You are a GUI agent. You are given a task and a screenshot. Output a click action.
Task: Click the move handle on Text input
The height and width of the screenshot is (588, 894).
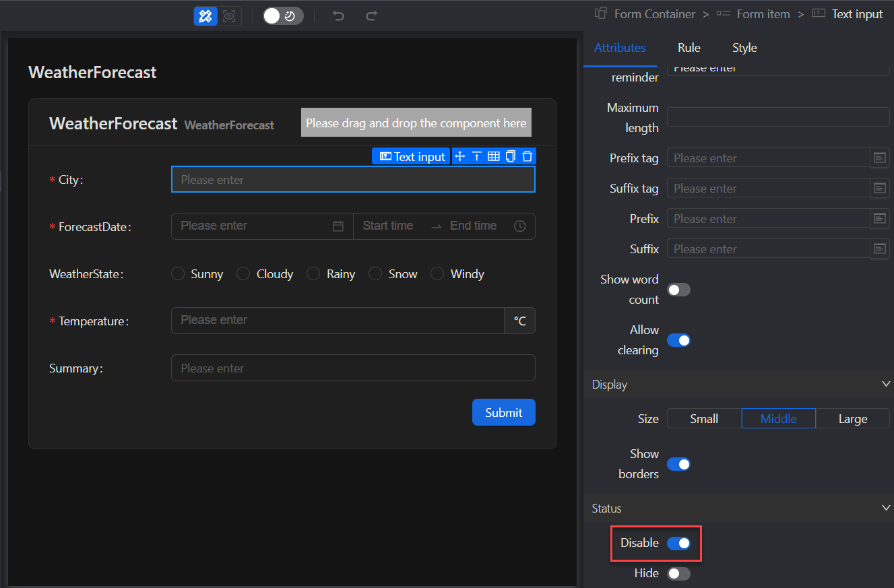point(460,156)
